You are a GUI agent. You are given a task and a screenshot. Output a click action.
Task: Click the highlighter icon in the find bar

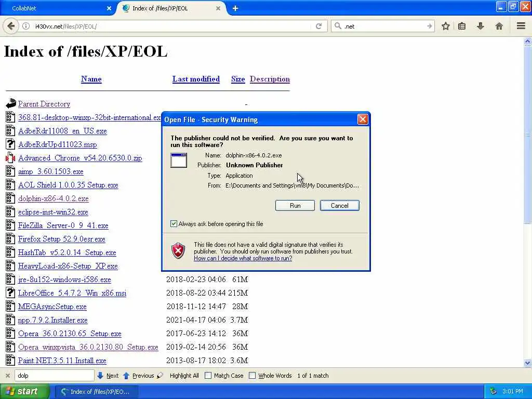click(160, 375)
